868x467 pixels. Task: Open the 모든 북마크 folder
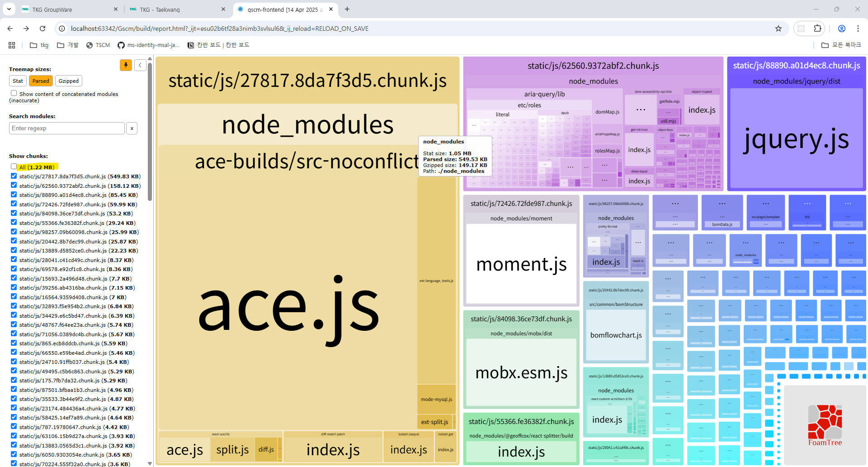point(841,45)
